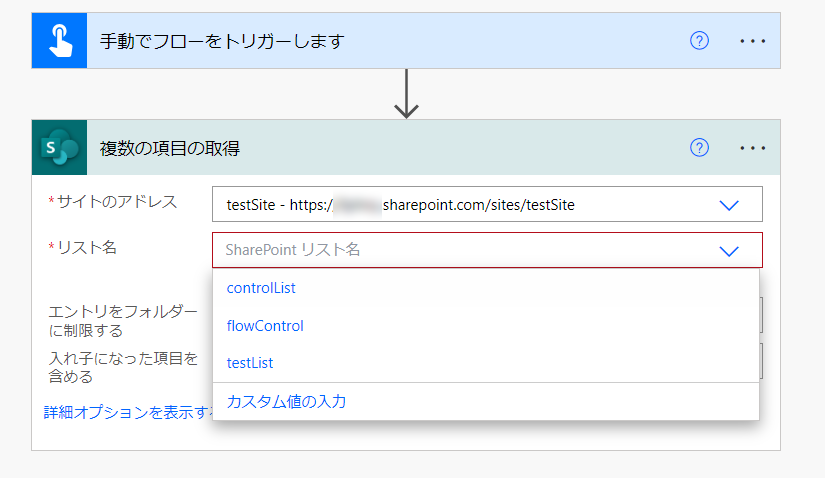Collapse the リスト名 dropdown chevron
This screenshot has height=478, width=825.
(x=729, y=251)
